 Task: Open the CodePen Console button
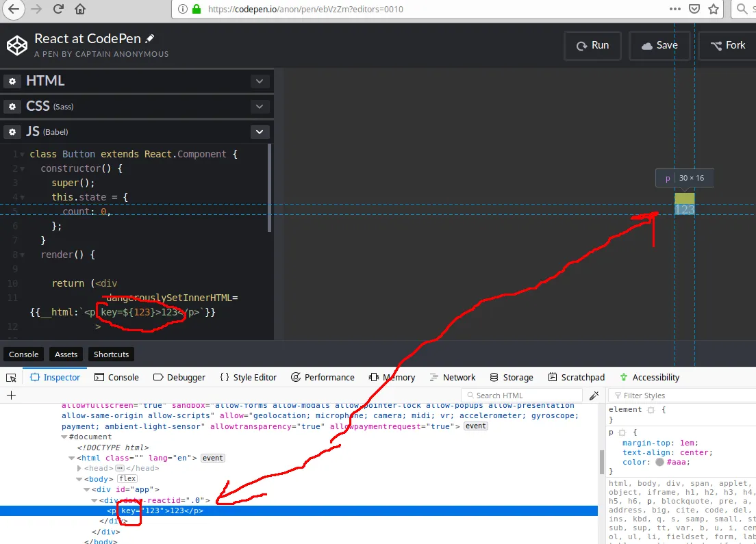[x=23, y=354]
